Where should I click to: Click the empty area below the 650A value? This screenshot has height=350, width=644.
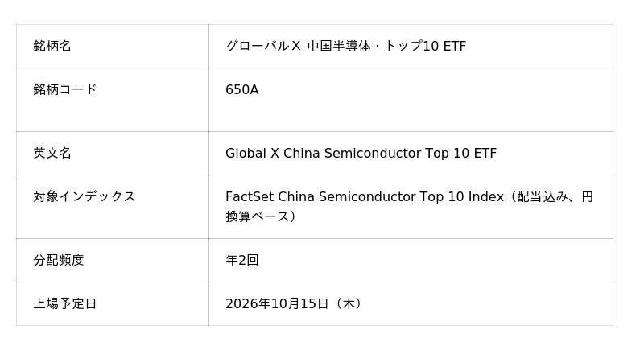pos(411,115)
